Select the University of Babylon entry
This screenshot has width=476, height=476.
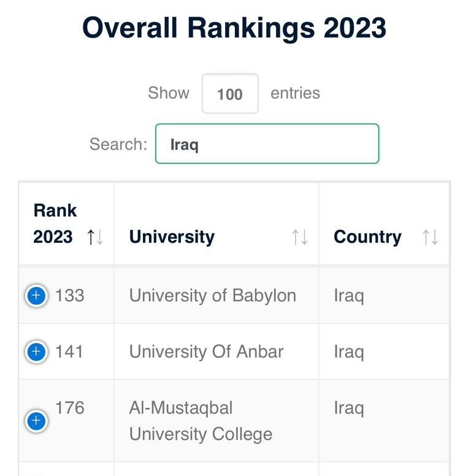coord(212,296)
